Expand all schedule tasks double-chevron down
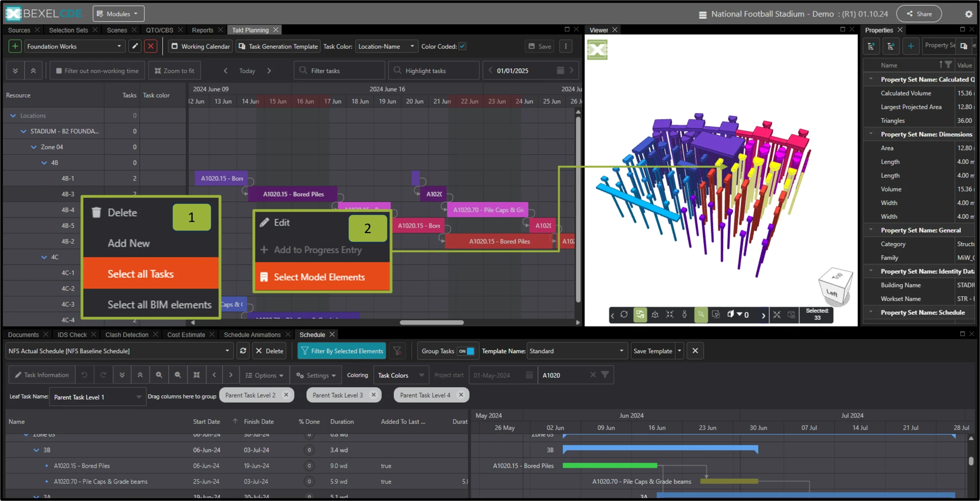 point(122,375)
